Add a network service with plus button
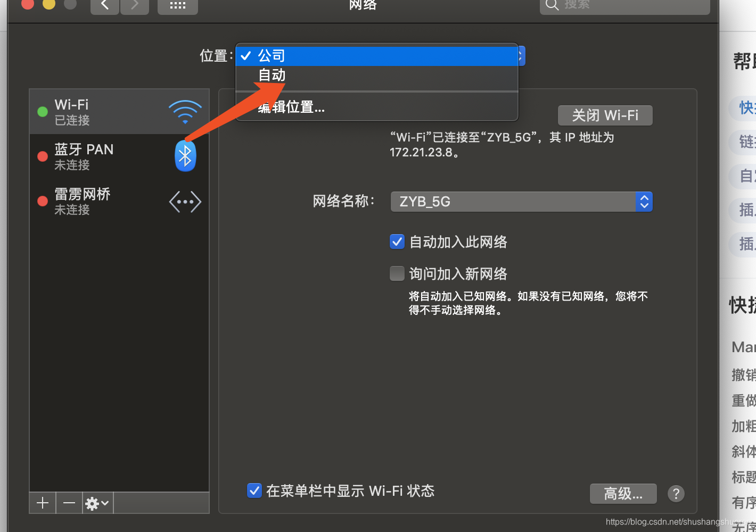 click(43, 503)
